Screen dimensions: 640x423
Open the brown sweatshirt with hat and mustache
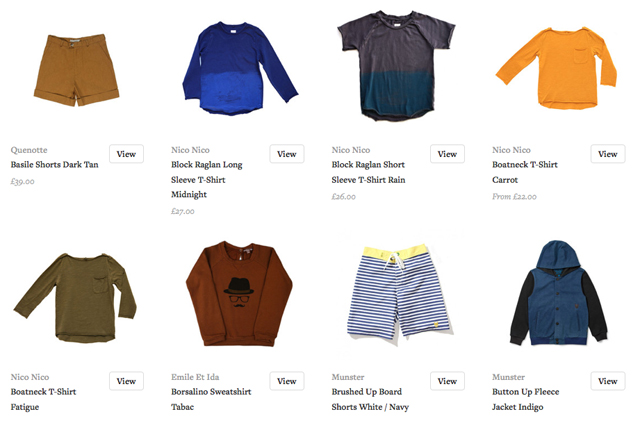239,294
